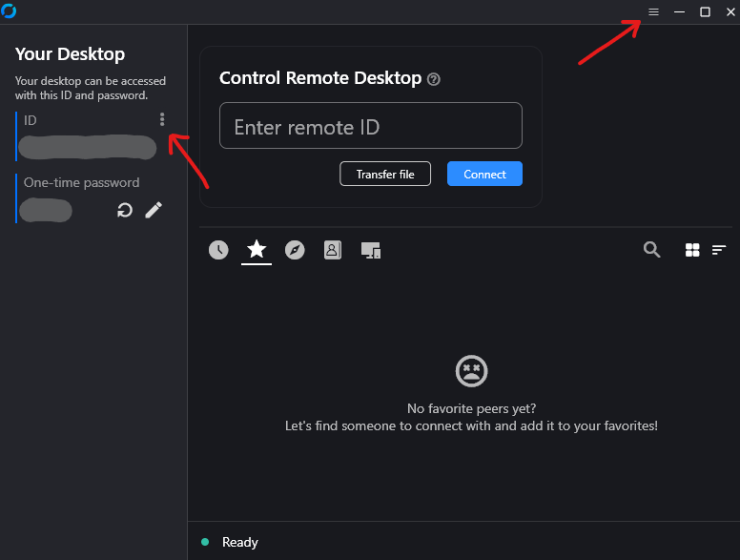Click the blurred desktop ID value
The image size is (740, 560).
[87, 147]
